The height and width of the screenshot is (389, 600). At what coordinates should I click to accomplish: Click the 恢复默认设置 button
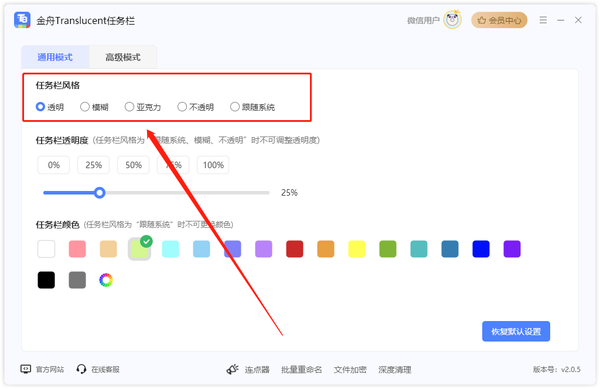click(x=516, y=331)
